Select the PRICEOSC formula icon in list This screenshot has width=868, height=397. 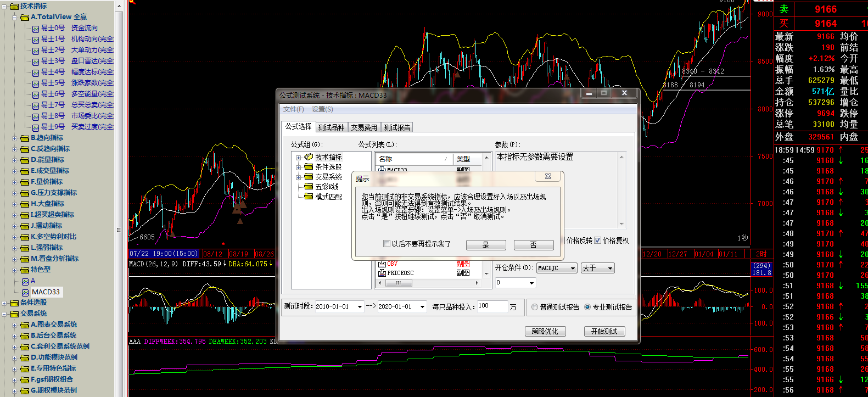382,273
